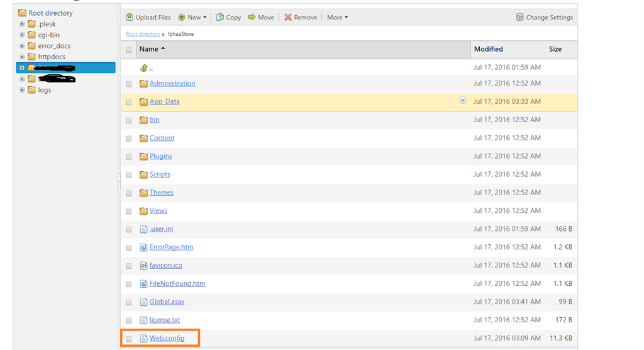644x350 pixels.
Task: Click the green up-folder arrow icon
Action: pyautogui.click(x=144, y=67)
